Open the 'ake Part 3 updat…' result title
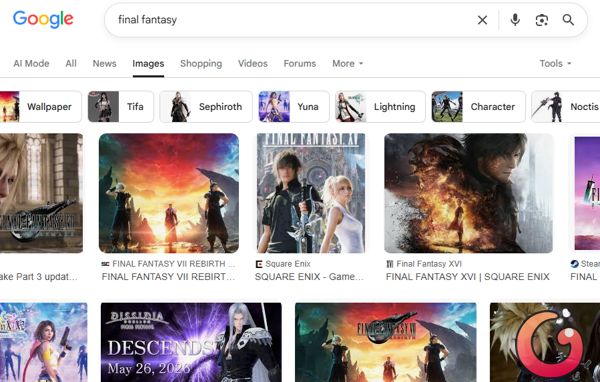 click(x=39, y=277)
